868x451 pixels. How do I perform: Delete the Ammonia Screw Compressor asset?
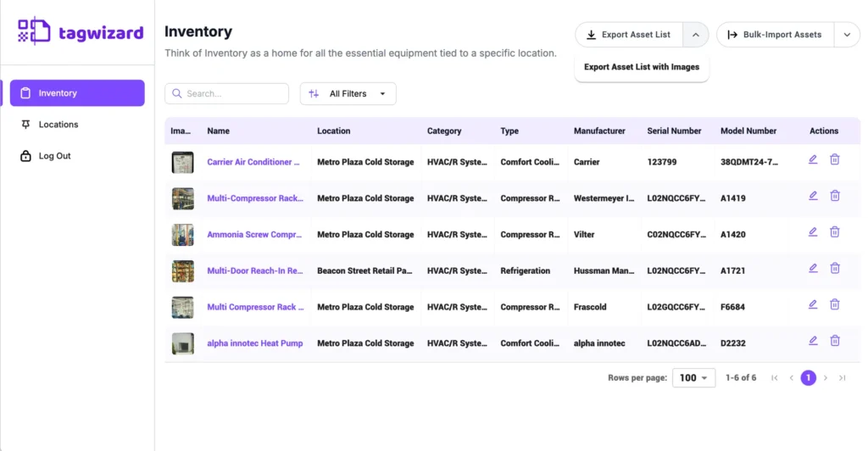point(835,232)
